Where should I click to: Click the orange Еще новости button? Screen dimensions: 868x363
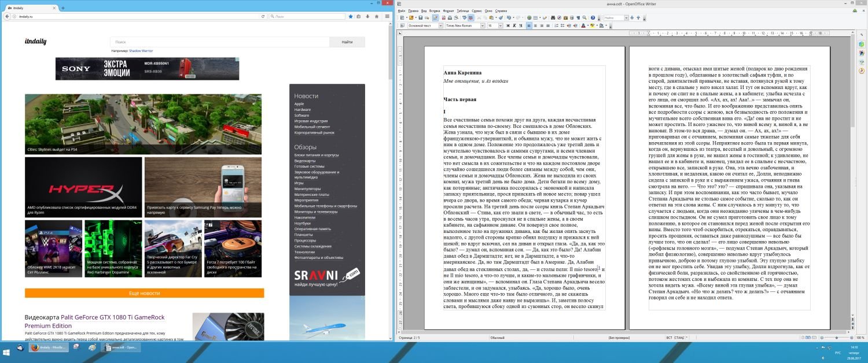point(144,293)
